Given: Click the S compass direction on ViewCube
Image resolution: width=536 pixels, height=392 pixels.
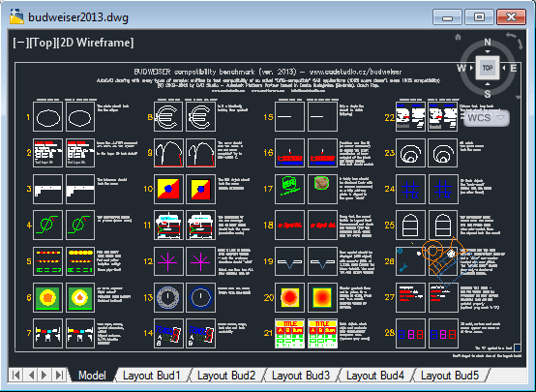Looking at the screenshot, I should [x=488, y=94].
